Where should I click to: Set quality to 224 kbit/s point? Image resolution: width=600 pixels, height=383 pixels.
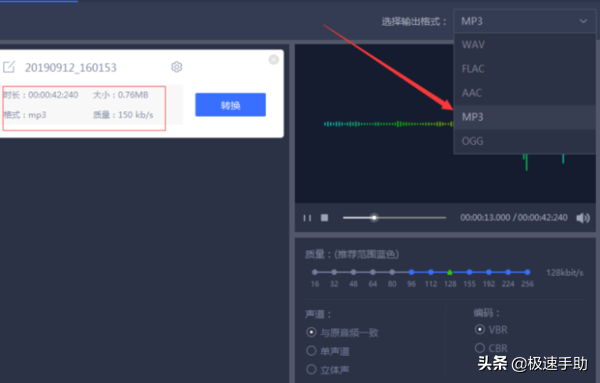point(508,272)
